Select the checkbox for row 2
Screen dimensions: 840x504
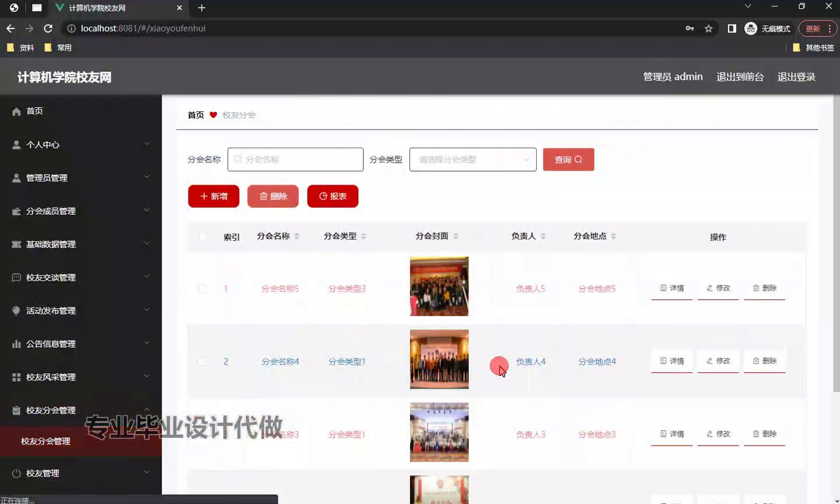point(202,362)
